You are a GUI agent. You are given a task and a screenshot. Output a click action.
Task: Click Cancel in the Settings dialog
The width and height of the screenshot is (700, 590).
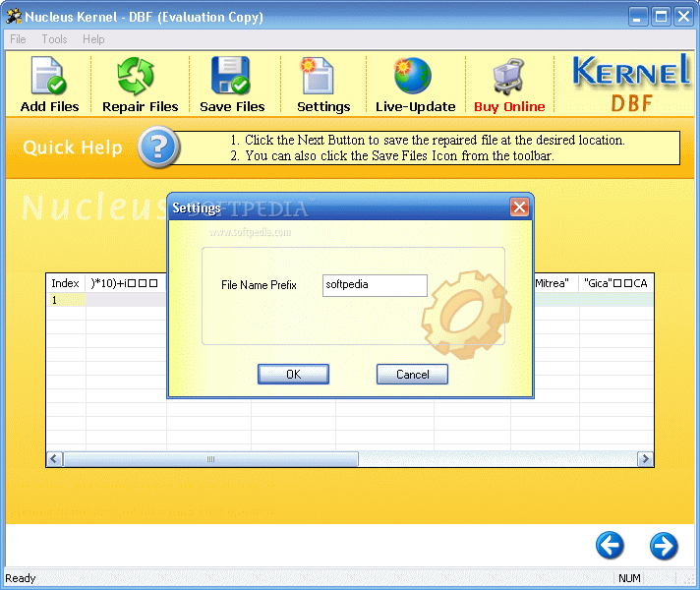[x=412, y=375]
